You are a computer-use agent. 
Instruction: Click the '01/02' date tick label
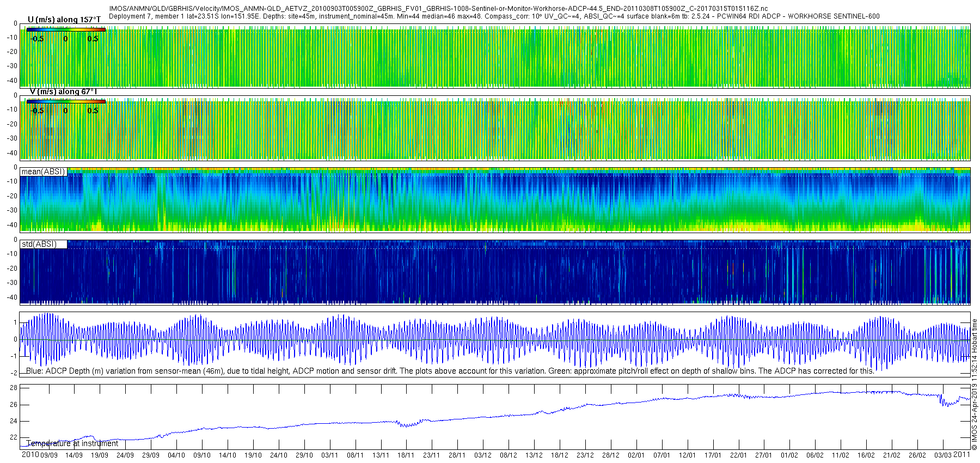(789, 455)
